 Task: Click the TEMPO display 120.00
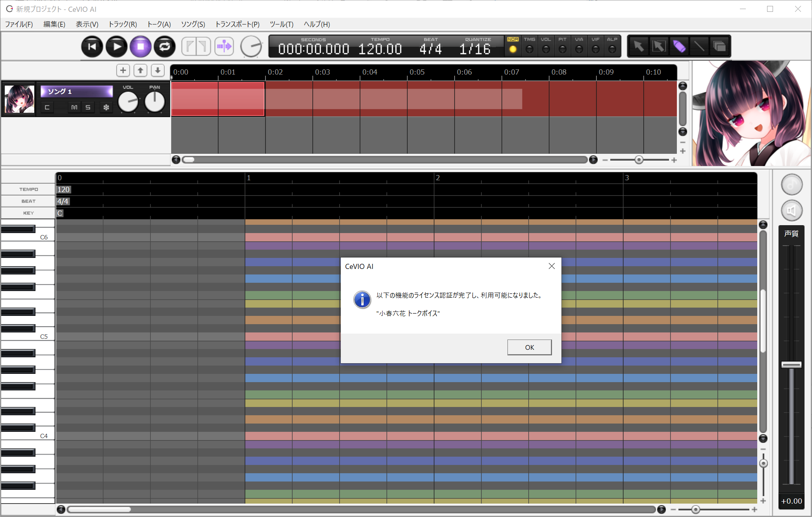click(380, 49)
